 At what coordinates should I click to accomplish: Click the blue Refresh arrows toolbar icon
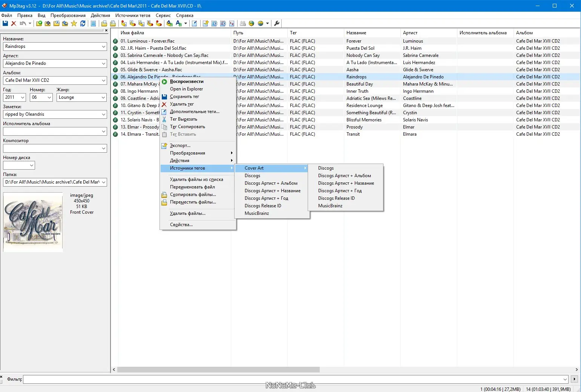(x=83, y=23)
